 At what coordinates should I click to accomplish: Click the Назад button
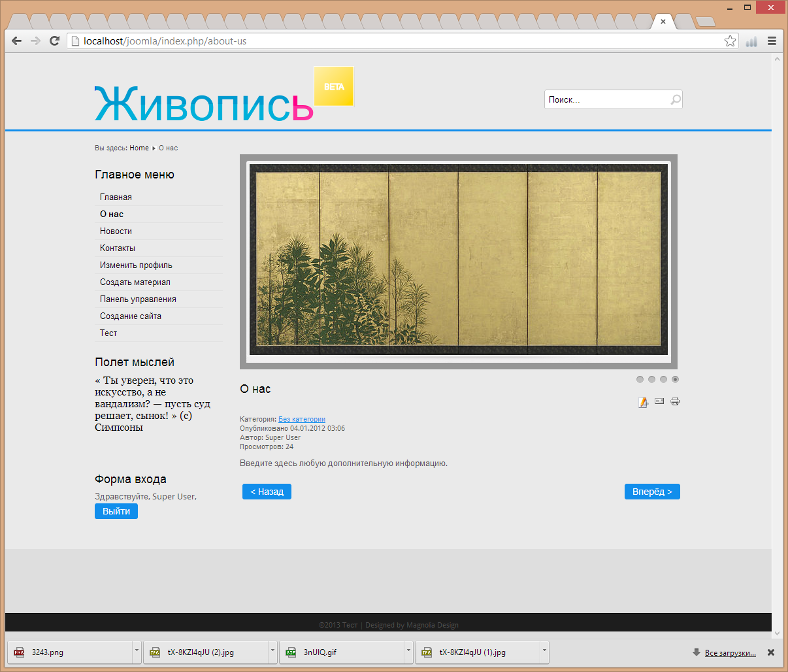tap(267, 492)
